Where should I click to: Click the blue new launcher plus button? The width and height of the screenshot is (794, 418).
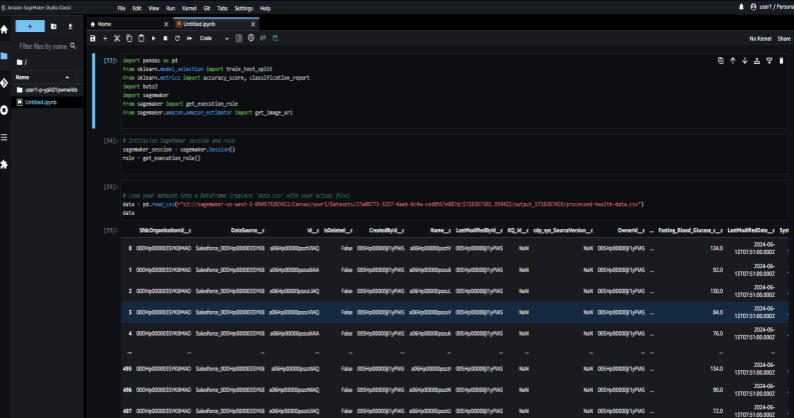click(30, 26)
